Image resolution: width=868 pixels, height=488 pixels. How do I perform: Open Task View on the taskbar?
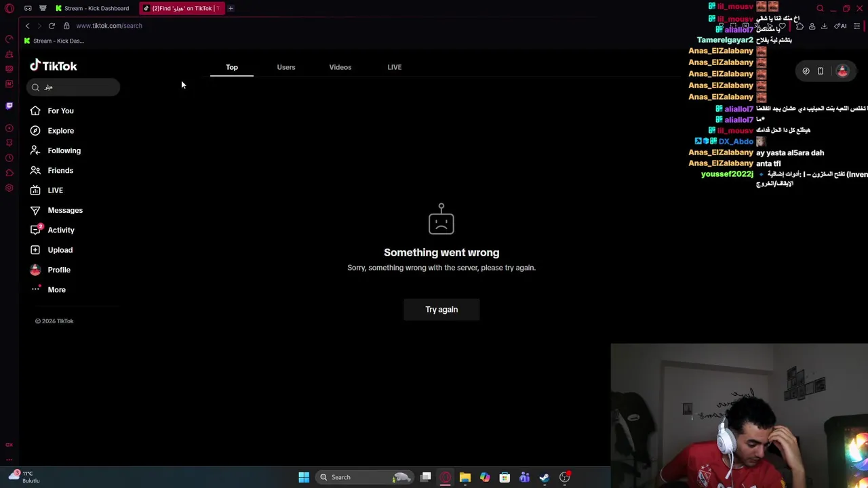click(425, 477)
